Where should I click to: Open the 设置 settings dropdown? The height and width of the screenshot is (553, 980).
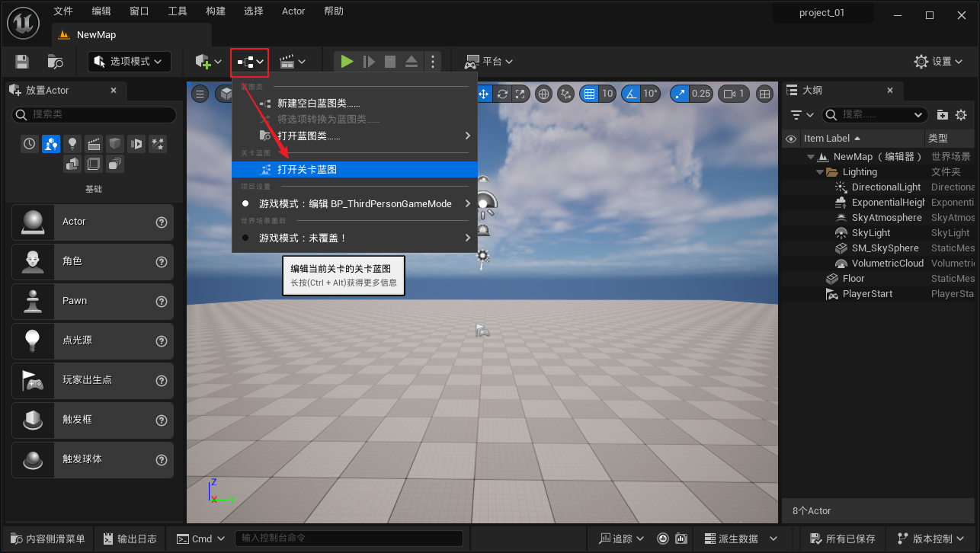pos(940,62)
